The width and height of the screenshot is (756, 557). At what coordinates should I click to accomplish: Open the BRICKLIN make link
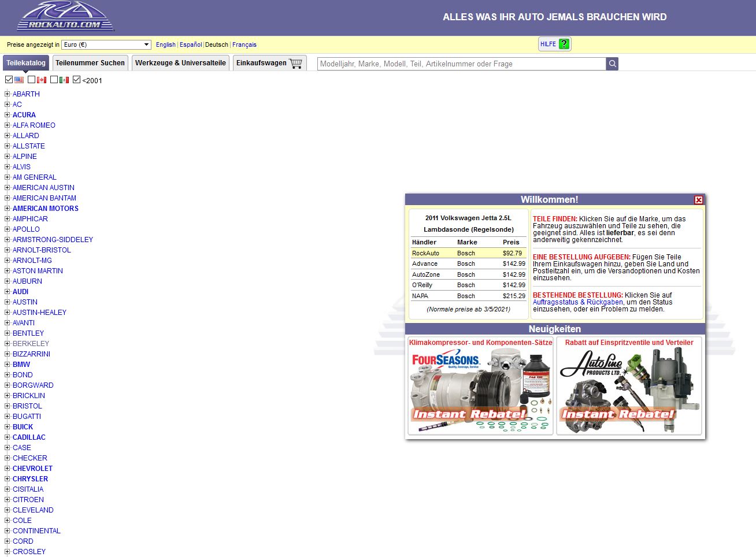pos(29,396)
